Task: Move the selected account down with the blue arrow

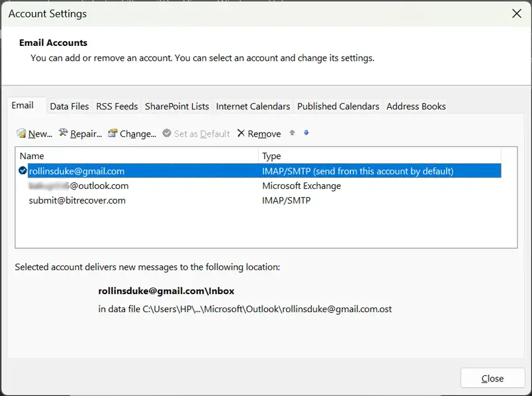Action: (306, 133)
